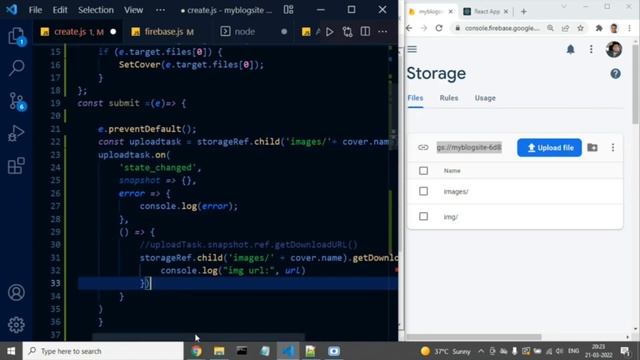
Task: Open the Accounts menu in VS Code
Action: pyautogui.click(x=16, y=293)
